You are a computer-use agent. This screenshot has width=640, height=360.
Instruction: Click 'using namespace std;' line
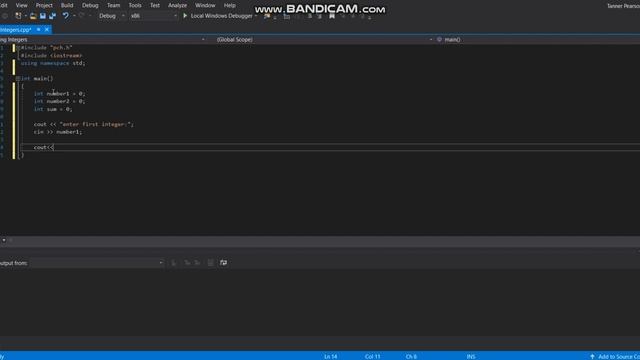pyautogui.click(x=53, y=63)
